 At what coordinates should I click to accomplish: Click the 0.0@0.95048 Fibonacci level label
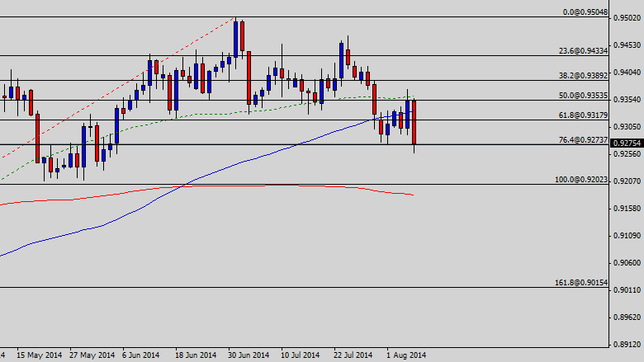pyautogui.click(x=585, y=12)
